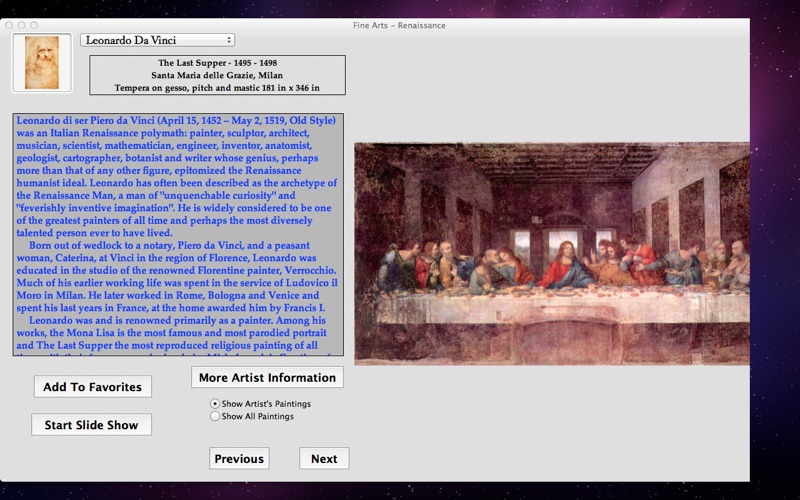Click the Leonardo Da Vinci portrait thumbnail
Screen dimensions: 800x500
tap(42, 63)
